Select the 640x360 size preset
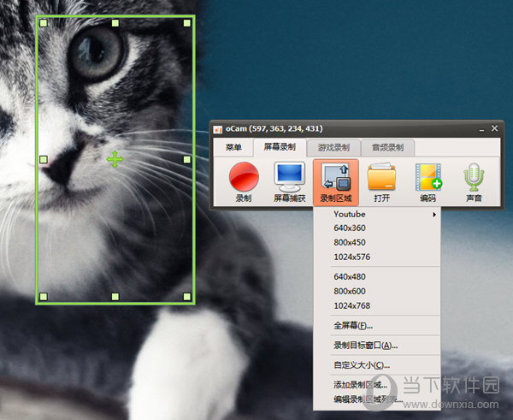 pyautogui.click(x=350, y=228)
